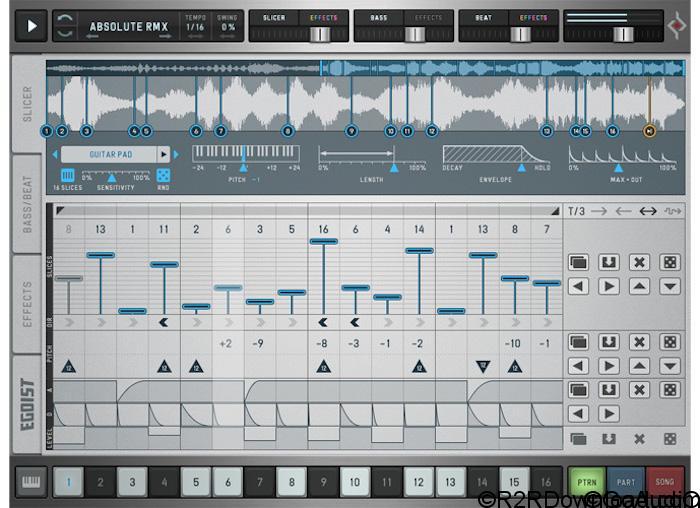The image size is (700, 508).
Task: Randomize the slices lane with dice
Action: (x=670, y=262)
